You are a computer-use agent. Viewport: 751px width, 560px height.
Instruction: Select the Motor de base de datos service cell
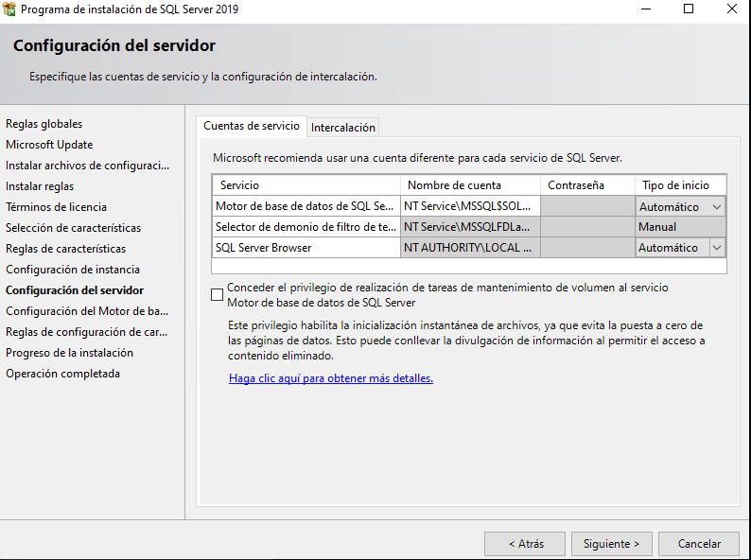tap(306, 206)
